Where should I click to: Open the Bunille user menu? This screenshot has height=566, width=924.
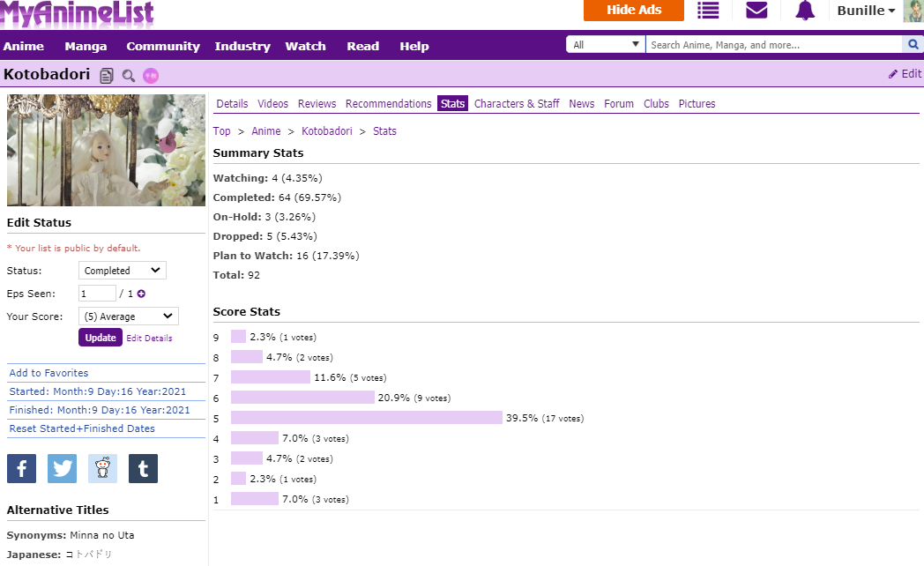click(866, 11)
